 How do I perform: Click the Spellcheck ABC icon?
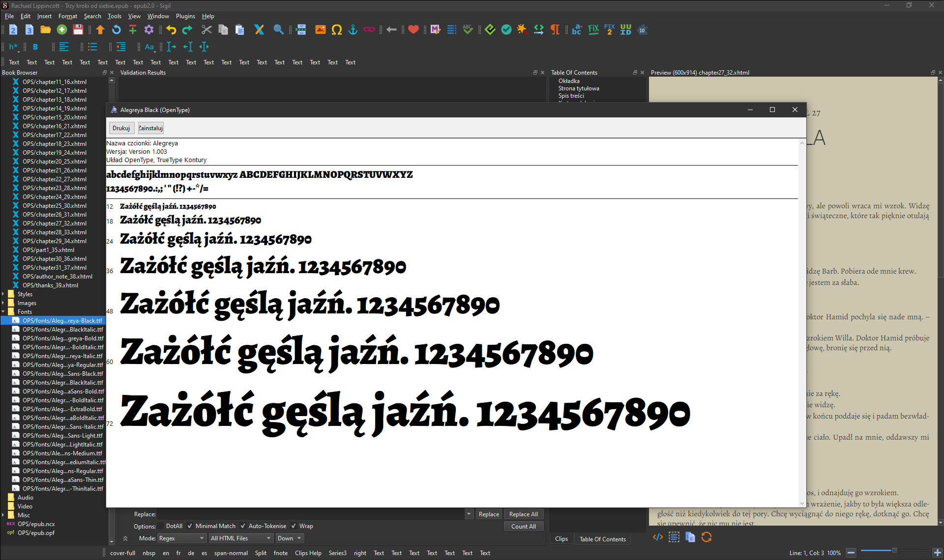coord(468,30)
